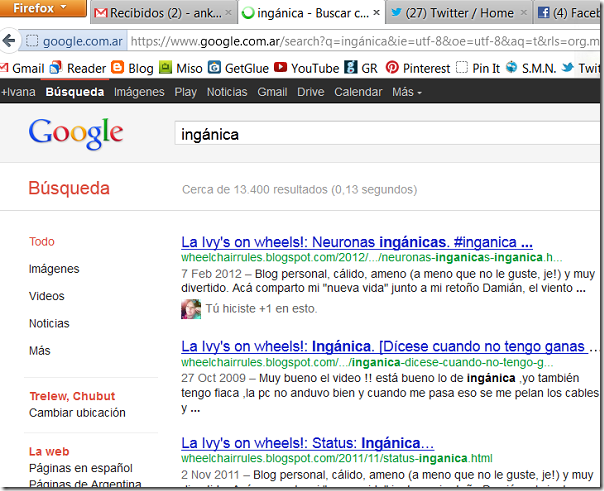Click the Pin It bookmarklet

coord(478,68)
